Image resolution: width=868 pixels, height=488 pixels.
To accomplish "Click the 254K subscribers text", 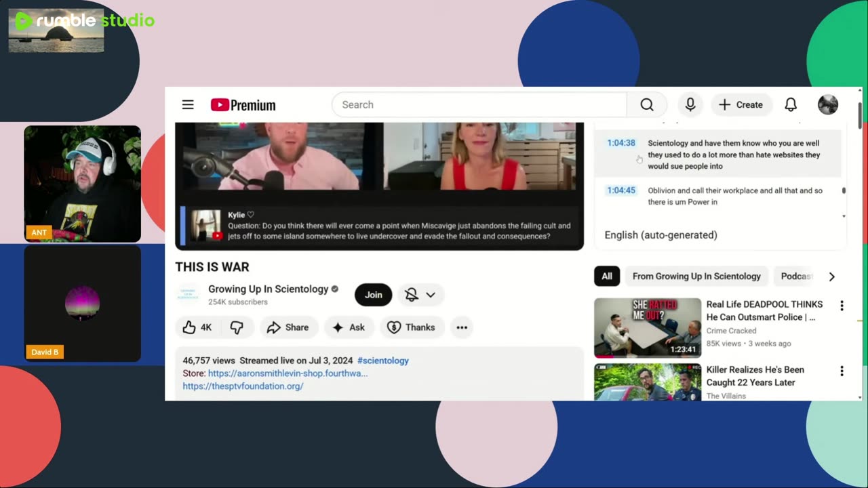I will 238,302.
